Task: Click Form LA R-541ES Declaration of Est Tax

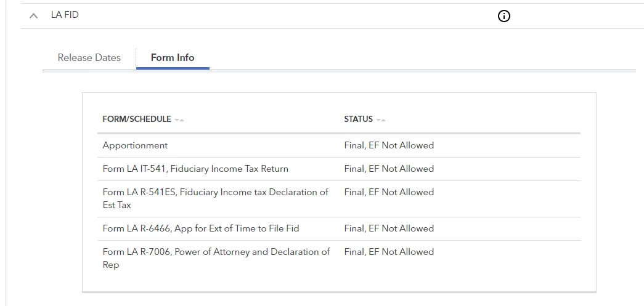Action: tap(215, 198)
